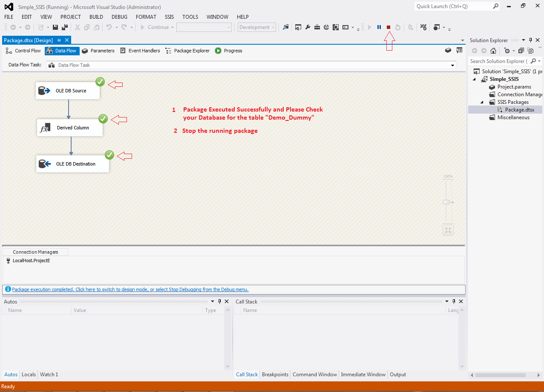This screenshot has height=392, width=544.
Task: Switch to the Progress tab
Action: click(x=229, y=51)
